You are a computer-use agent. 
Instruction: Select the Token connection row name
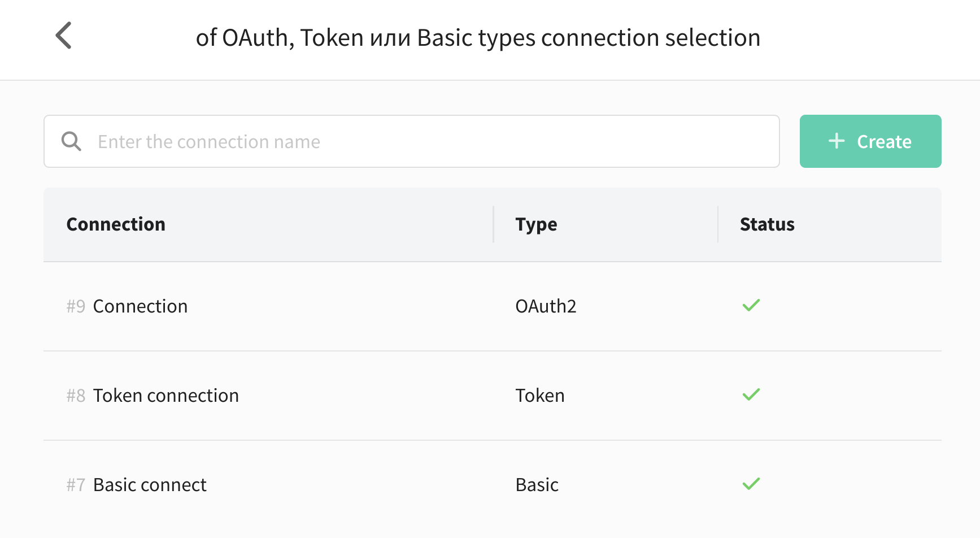click(166, 396)
